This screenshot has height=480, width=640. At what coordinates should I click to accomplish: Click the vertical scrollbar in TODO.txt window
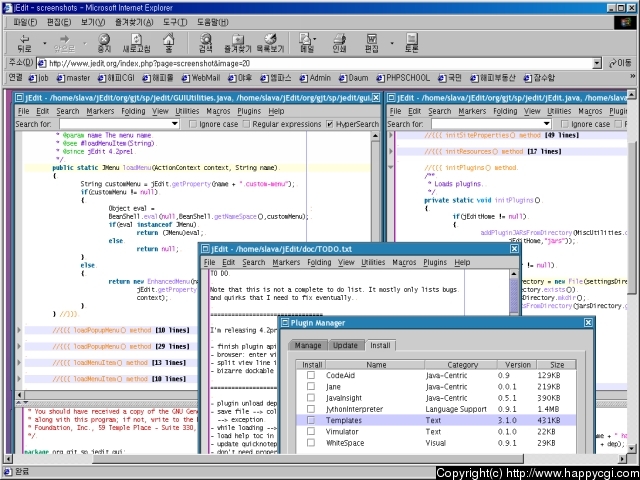[x=514, y=292]
